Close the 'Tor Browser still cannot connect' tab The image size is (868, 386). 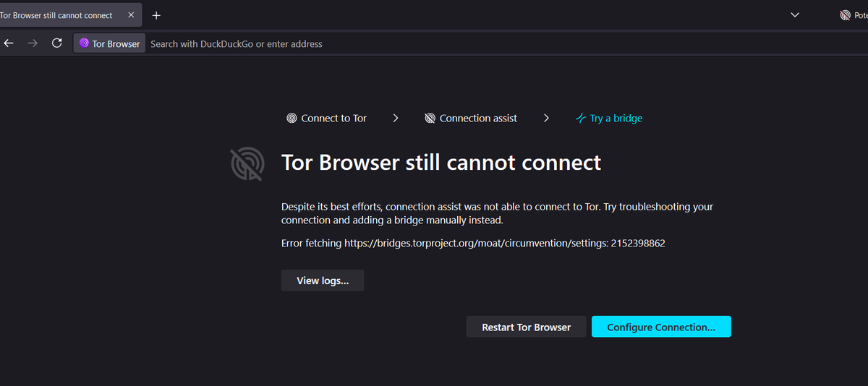tap(131, 15)
